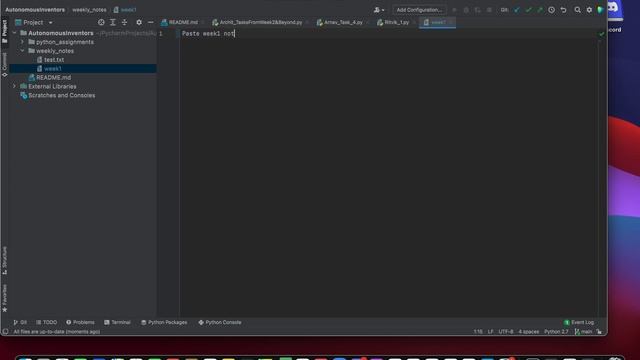640x360 pixels.
Task: Open Python Packages tool window
Action: tap(164, 322)
